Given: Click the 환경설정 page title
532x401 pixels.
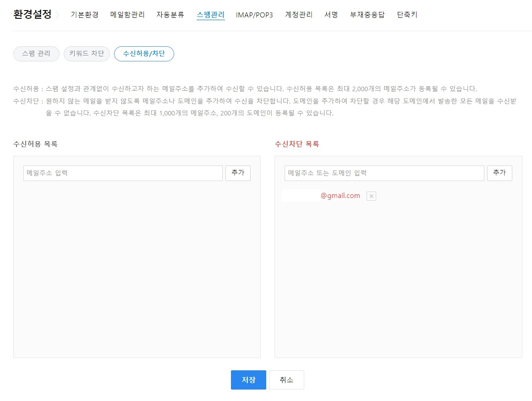Looking at the screenshot, I should tap(32, 14).
